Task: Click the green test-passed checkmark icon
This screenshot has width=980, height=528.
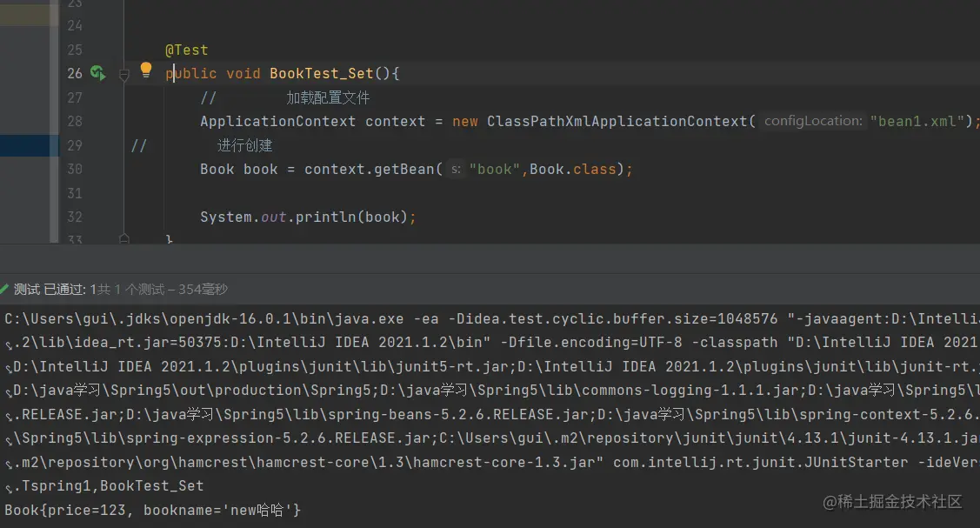Action: pos(4,289)
